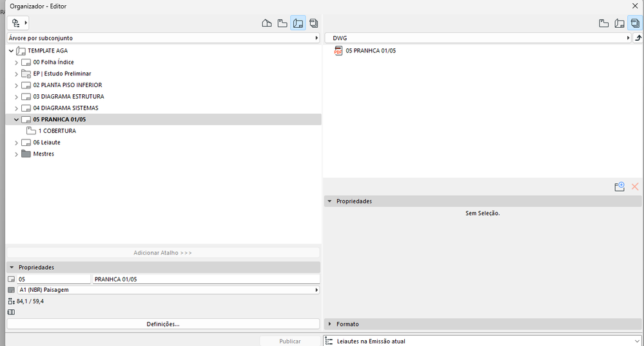
Task: Click the TEMPLATE AGA layout book icon
Action: (x=21, y=51)
